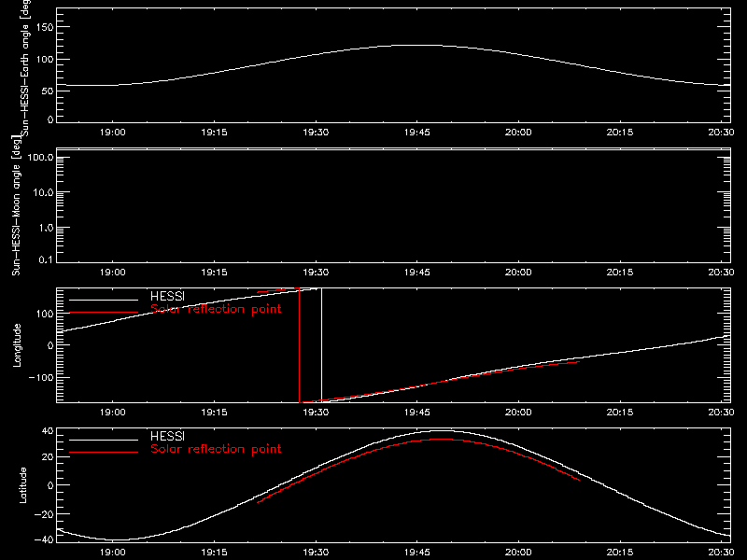Click the 0.1 tick on Moon angle axis

pyautogui.click(x=46, y=259)
